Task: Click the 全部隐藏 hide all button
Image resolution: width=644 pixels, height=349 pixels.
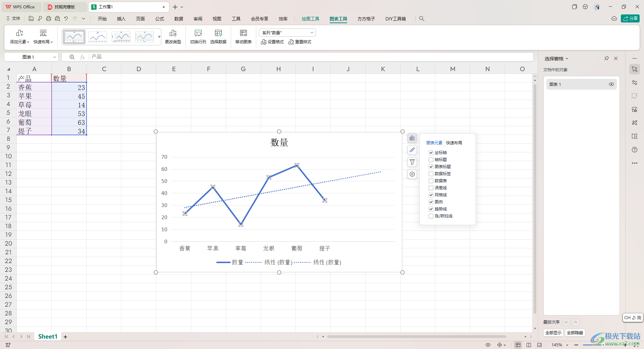Action: point(575,333)
